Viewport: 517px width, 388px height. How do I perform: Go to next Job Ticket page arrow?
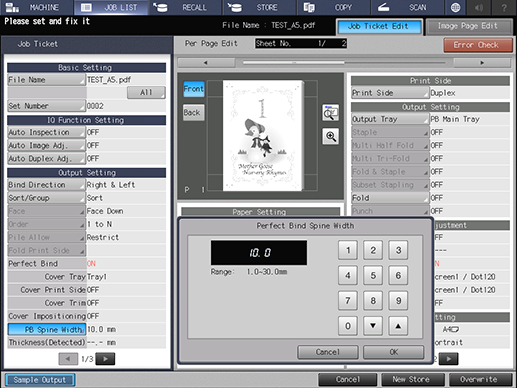pos(105,359)
